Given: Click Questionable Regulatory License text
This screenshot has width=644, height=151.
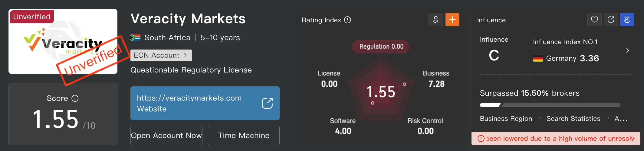Looking at the screenshot, I should (191, 70).
